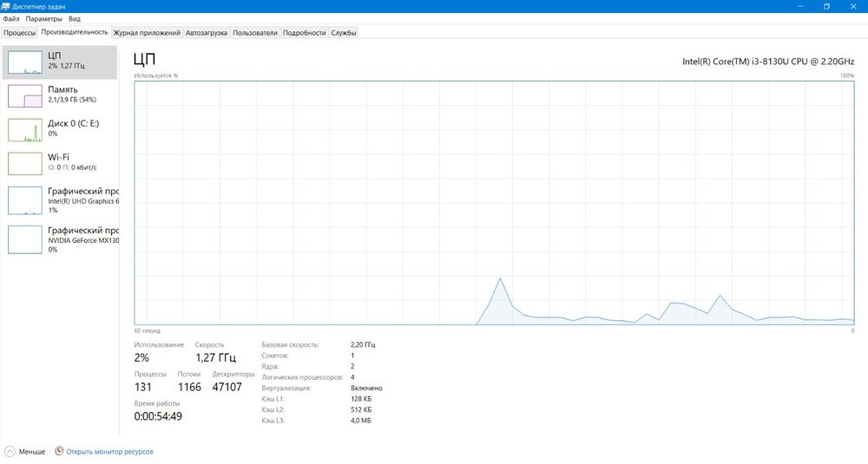Open the Вид menu
868x464 pixels.
pos(74,19)
